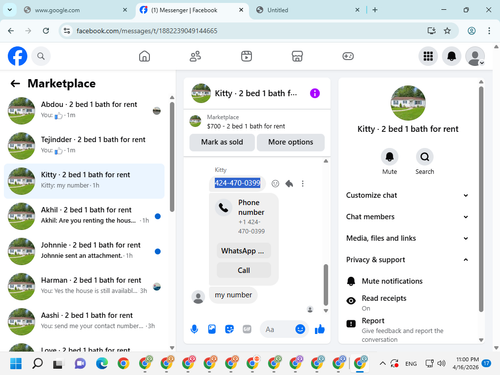Open the Facebook home logo
Image resolution: width=500 pixels, height=375 pixels.
click(17, 56)
